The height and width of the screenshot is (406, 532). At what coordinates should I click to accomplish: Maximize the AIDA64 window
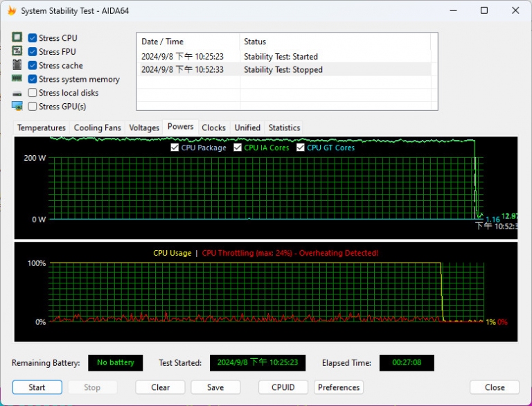pyautogui.click(x=484, y=10)
